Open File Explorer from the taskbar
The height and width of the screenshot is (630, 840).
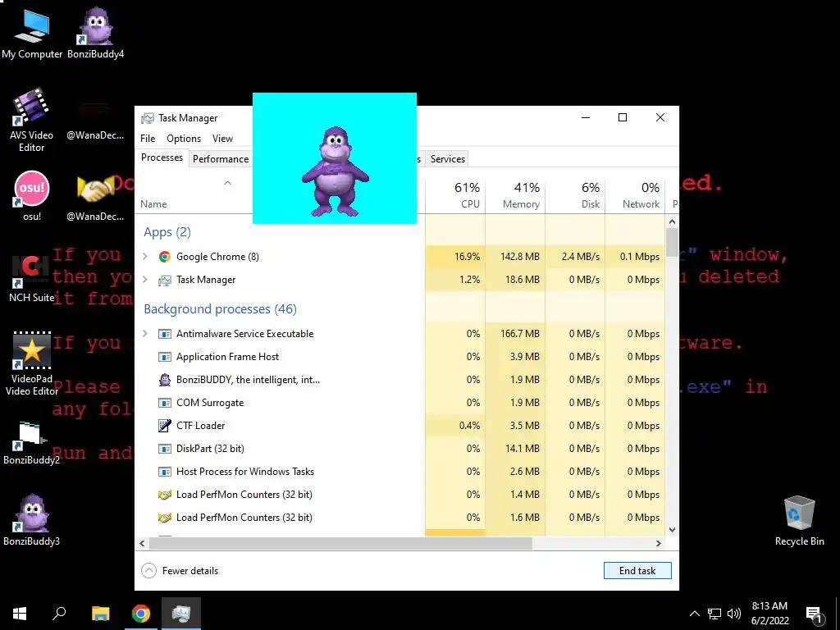point(100,614)
